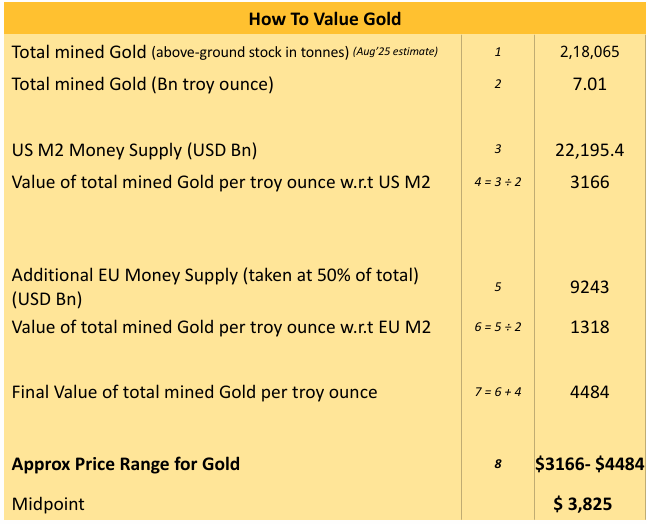Click the 9243 value cell

[x=589, y=287]
